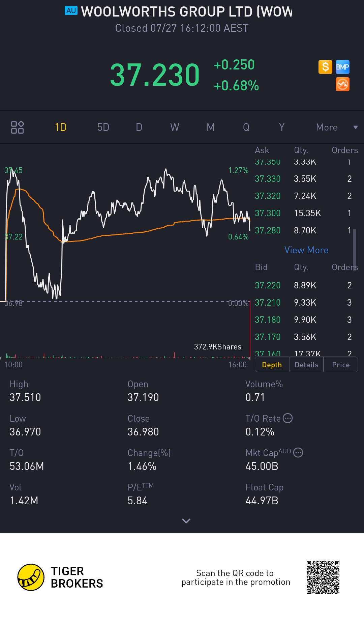Open T/O Rate info icon
Image resolution: width=364 pixels, height=622 pixels.
tap(287, 418)
